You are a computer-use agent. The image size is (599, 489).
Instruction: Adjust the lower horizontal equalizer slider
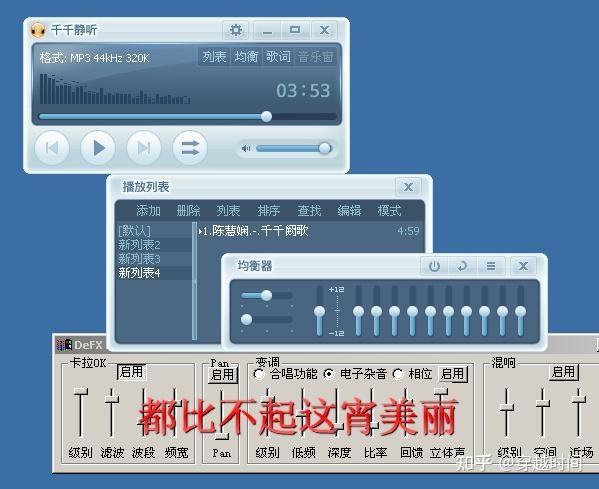267,319
